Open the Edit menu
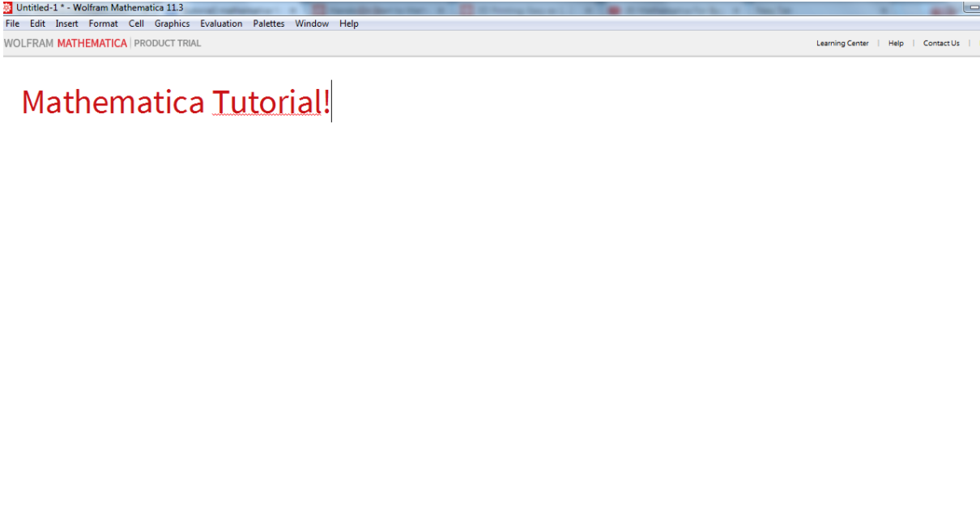This screenshot has width=980, height=526. (x=37, y=23)
